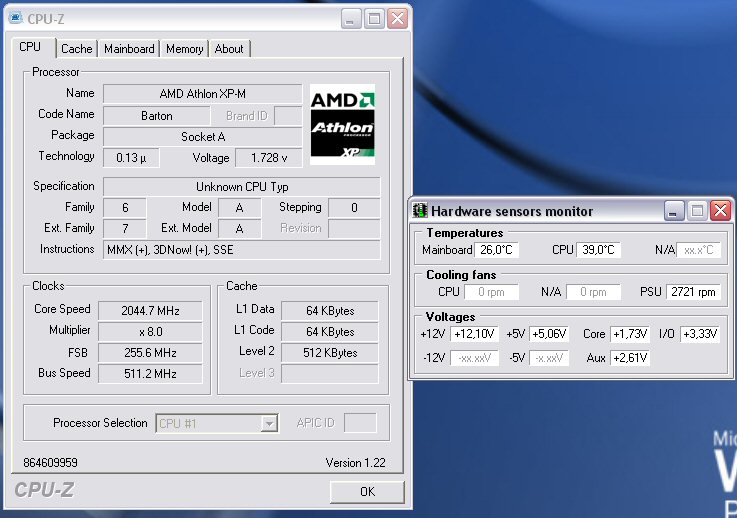
Task: Click the CPU-Z title bar icon
Action: coord(16,18)
